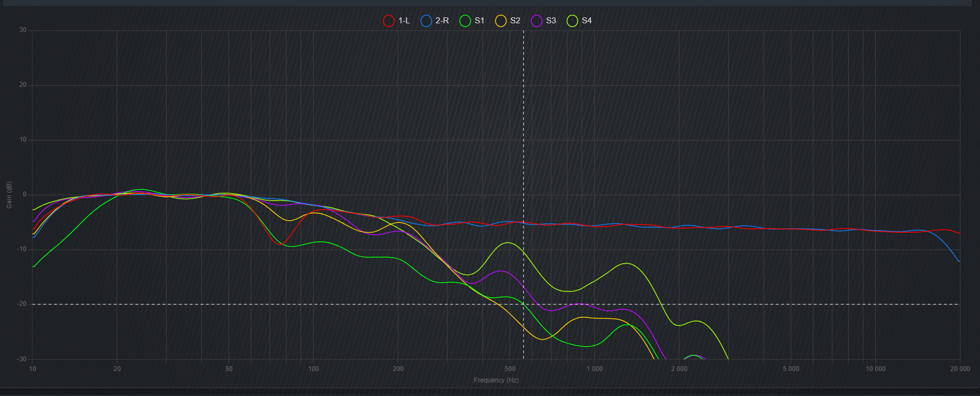Image resolution: width=980 pixels, height=396 pixels.
Task: Click the "Gain (dB)" axis title
Action: click(9, 195)
